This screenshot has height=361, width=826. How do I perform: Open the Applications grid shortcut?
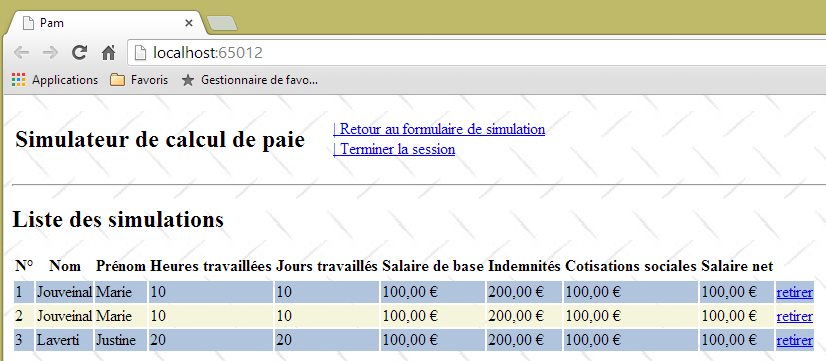pyautogui.click(x=55, y=80)
